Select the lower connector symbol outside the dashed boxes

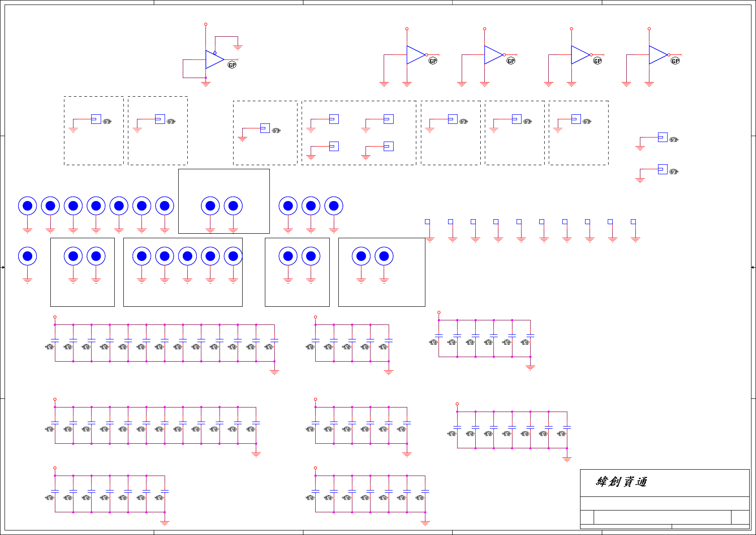pyautogui.click(x=663, y=169)
